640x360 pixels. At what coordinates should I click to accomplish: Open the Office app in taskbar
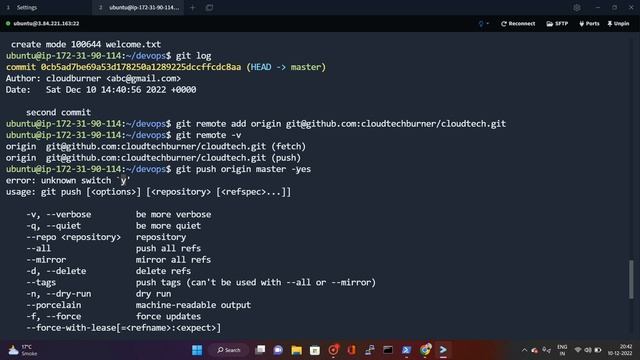pos(351,350)
